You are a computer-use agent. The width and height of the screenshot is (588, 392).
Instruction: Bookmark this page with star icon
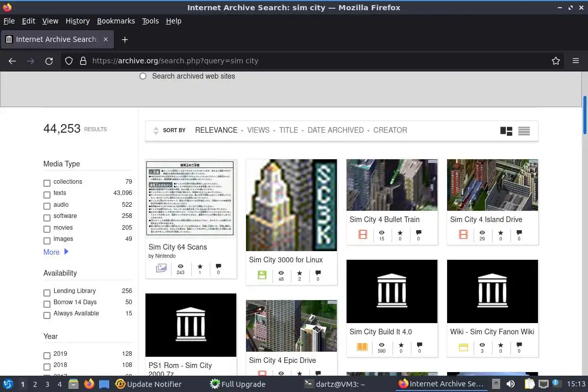coord(556,61)
